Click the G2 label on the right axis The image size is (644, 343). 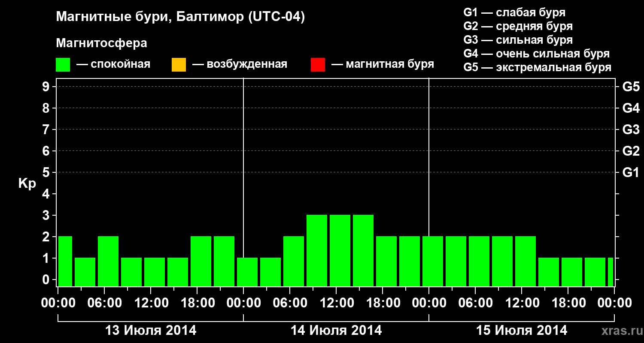click(x=631, y=151)
